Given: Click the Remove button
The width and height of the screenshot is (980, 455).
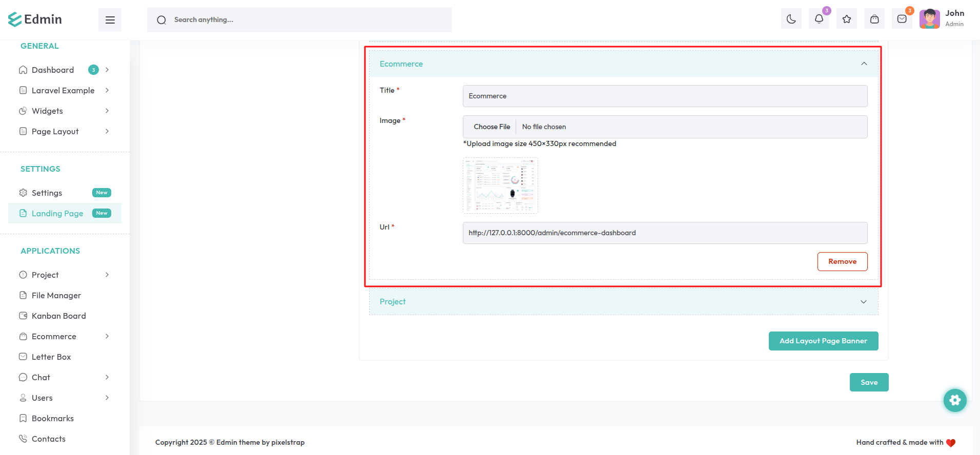Looking at the screenshot, I should 842,261.
